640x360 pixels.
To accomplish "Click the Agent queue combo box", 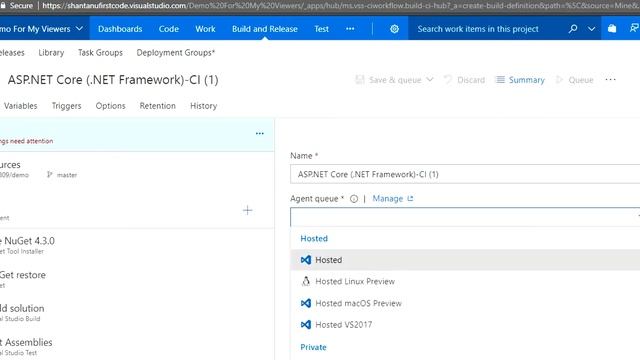I will pos(465,217).
